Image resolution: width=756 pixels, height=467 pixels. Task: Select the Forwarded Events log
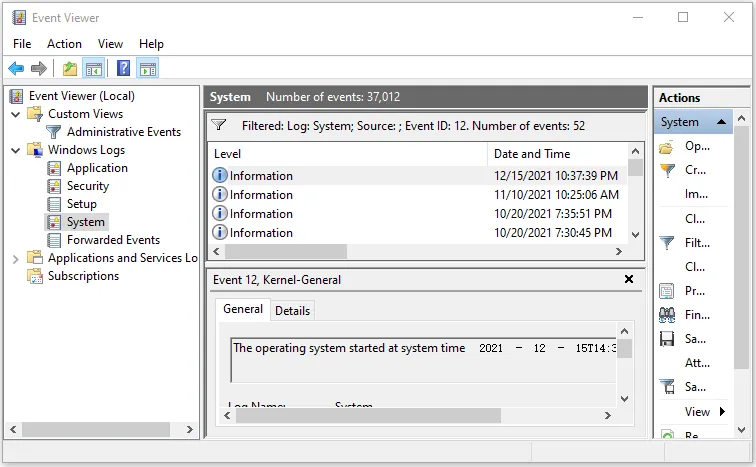[x=113, y=240]
